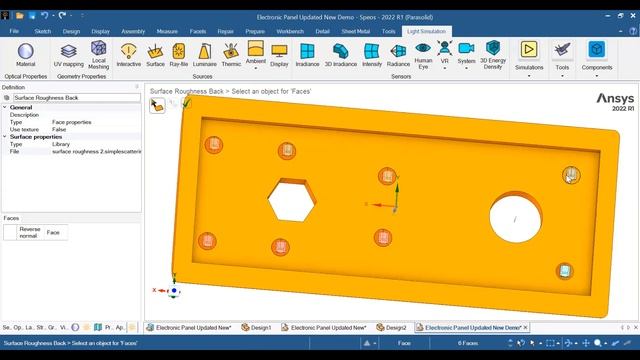Collapse the Surface properties section

coord(5,137)
